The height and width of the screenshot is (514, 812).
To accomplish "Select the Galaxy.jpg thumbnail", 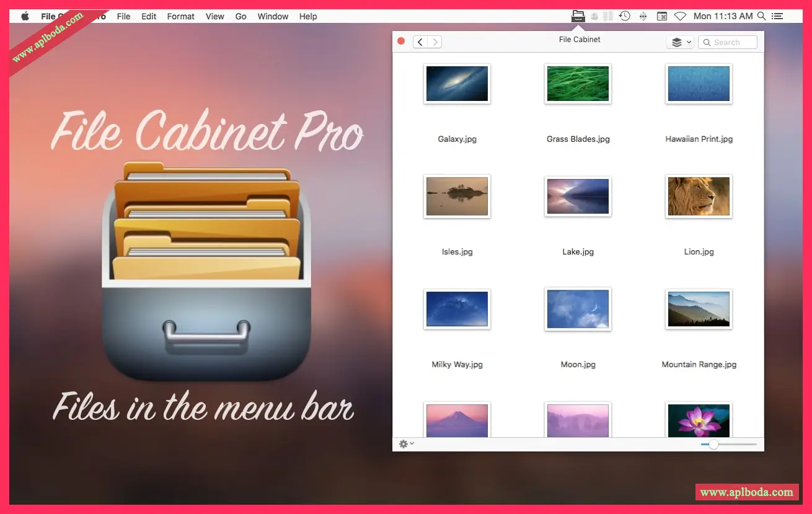I will pos(457,84).
